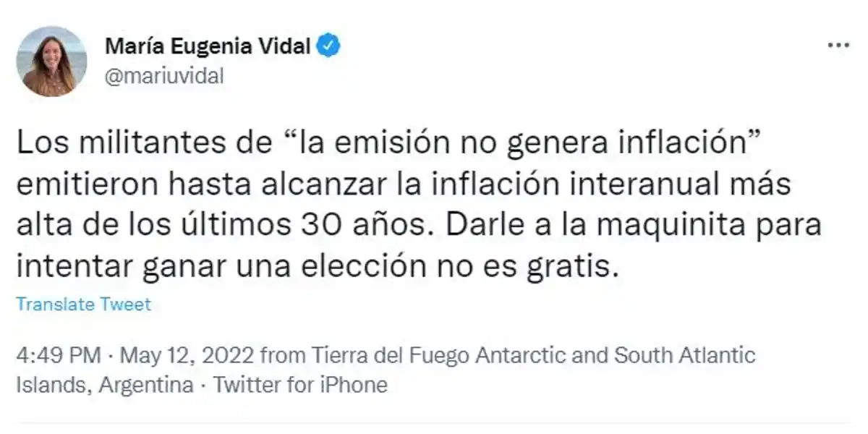Open the @mariuvidal handle
This screenshot has height=434, width=868.
coord(165,74)
